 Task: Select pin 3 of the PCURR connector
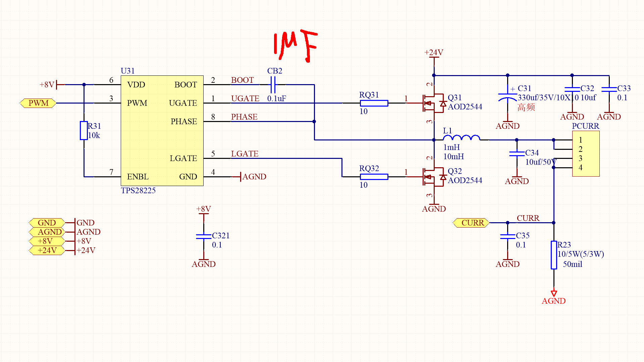pyautogui.click(x=580, y=158)
